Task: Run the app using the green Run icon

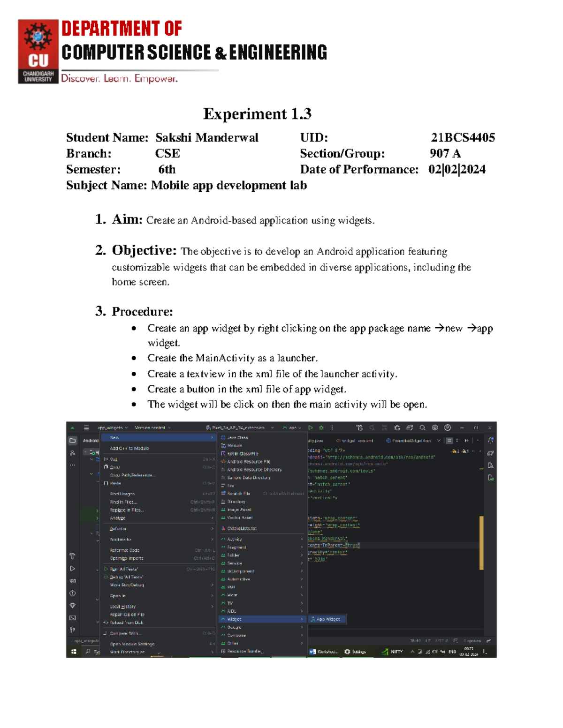Action: (311, 428)
